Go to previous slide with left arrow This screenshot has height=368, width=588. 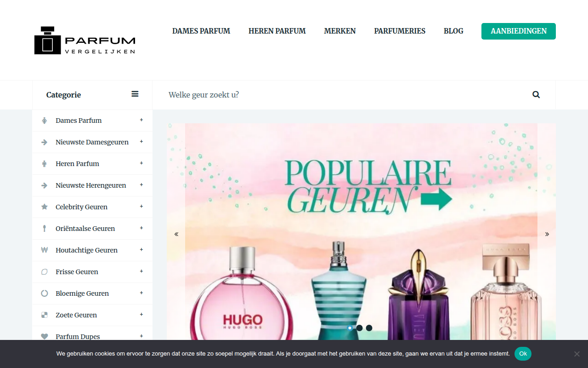coord(176,234)
